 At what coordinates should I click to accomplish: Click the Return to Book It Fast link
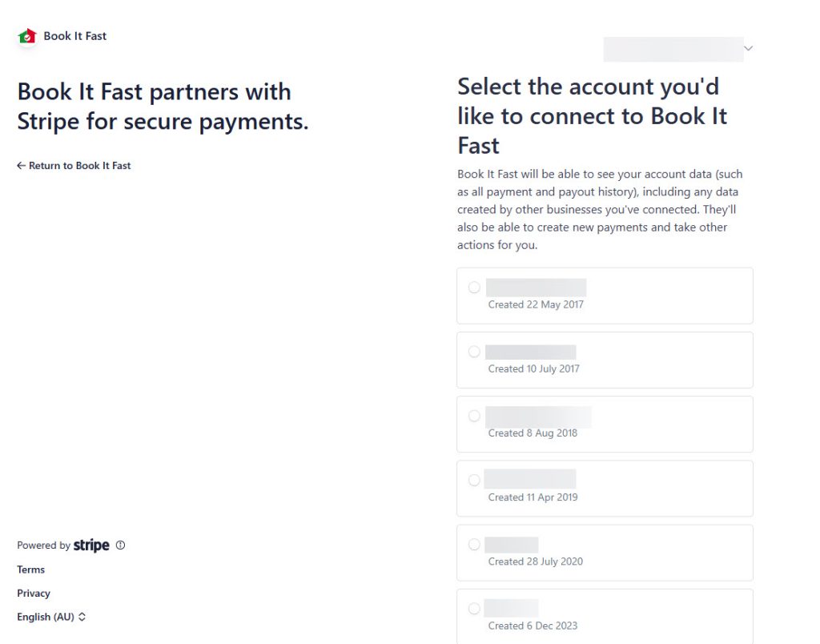[x=79, y=166]
